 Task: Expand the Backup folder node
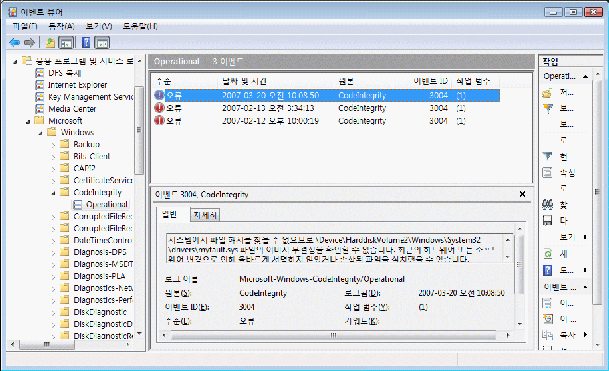(53, 145)
